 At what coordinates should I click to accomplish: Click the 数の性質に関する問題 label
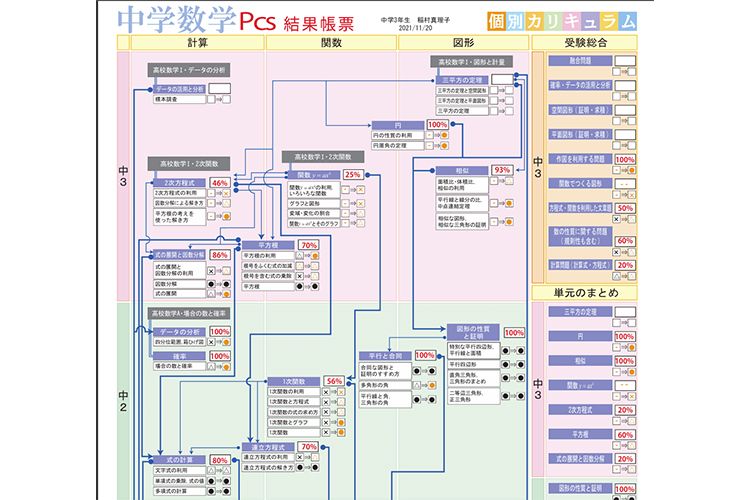point(580,236)
